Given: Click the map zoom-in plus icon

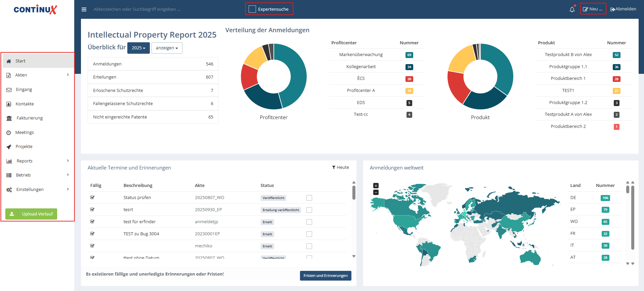Looking at the screenshot, I should click(376, 186).
